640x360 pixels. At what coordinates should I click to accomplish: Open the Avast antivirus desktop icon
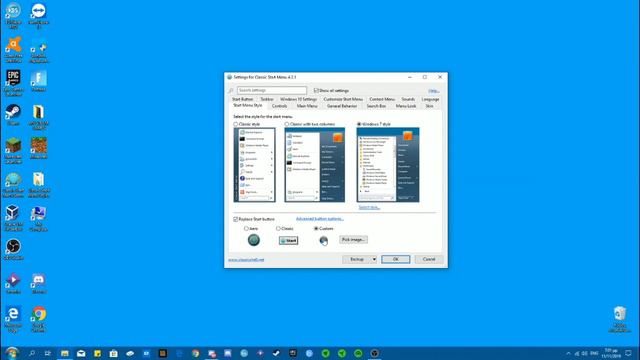[13, 49]
